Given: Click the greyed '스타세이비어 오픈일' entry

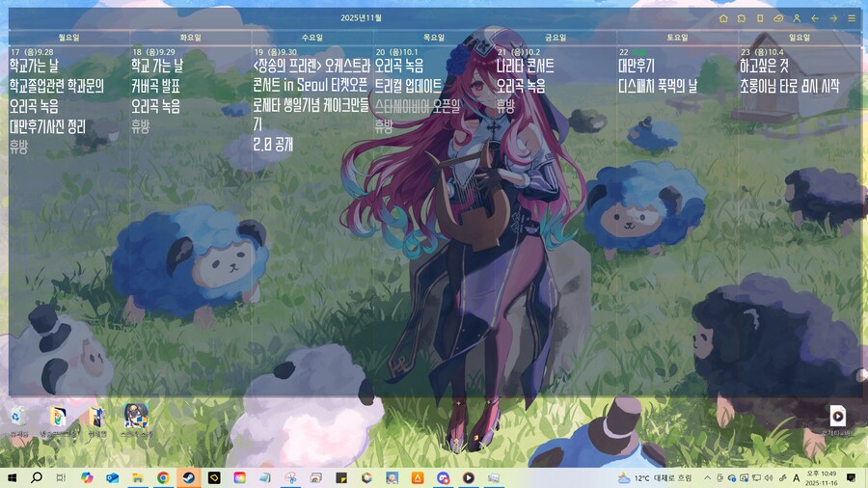Looking at the screenshot, I should (418, 106).
